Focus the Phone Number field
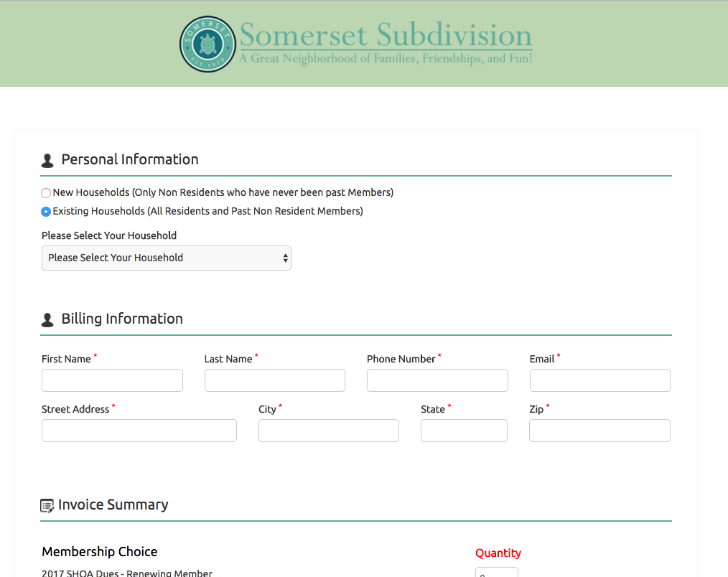 (x=437, y=380)
